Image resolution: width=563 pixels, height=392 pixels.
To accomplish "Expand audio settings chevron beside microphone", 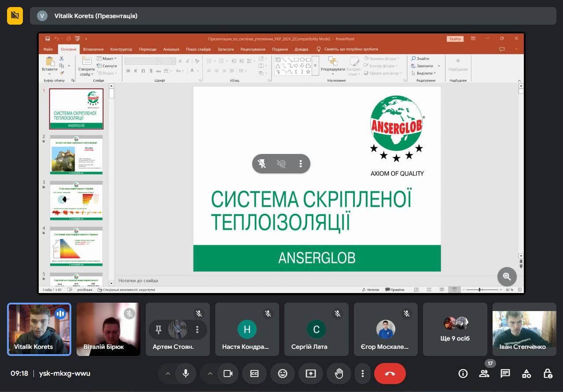I will click(167, 374).
